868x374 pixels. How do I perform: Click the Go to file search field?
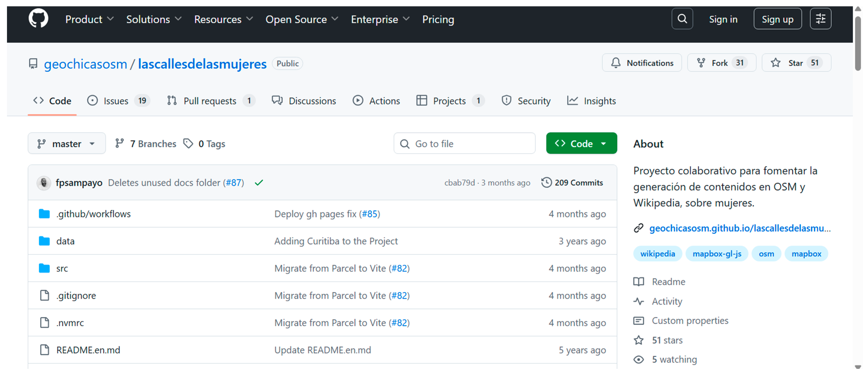point(464,144)
